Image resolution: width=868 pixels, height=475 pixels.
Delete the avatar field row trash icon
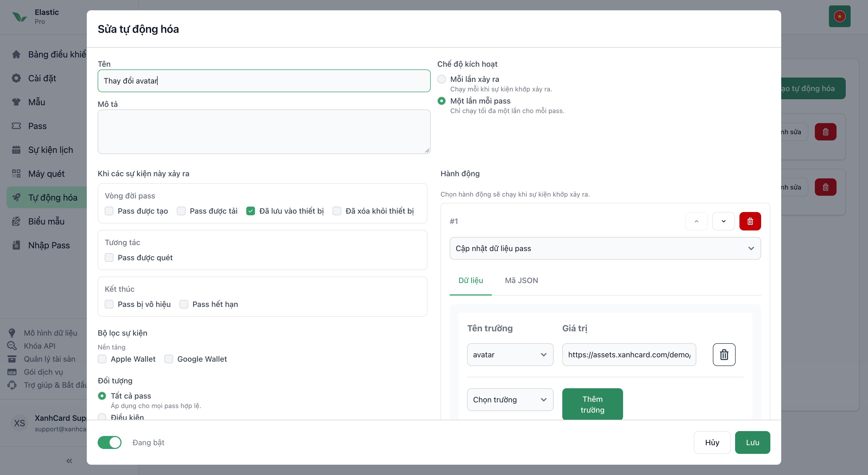click(x=724, y=355)
